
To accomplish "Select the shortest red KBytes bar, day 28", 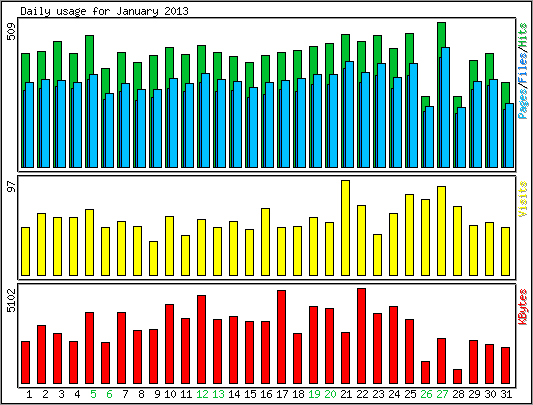I will click(457, 376).
